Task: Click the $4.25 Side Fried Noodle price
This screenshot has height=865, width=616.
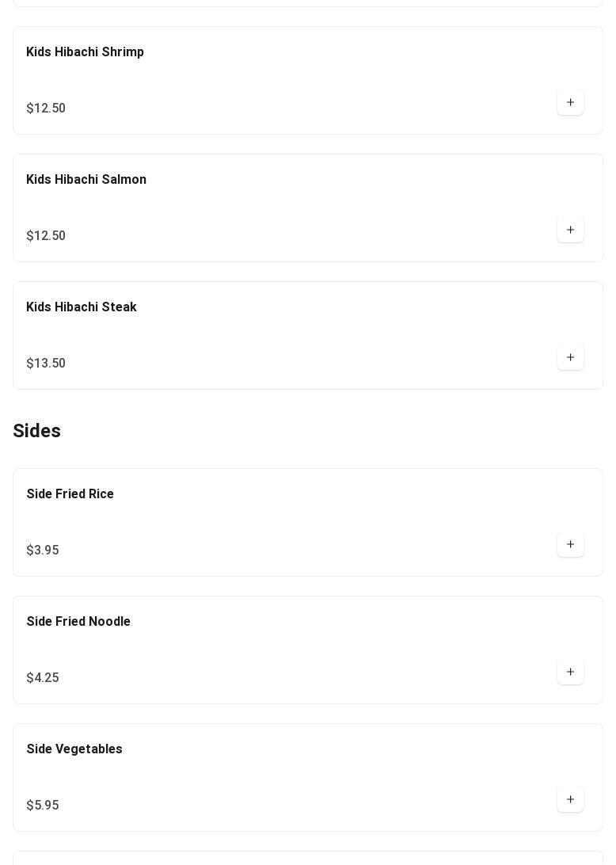Action: [x=43, y=678]
